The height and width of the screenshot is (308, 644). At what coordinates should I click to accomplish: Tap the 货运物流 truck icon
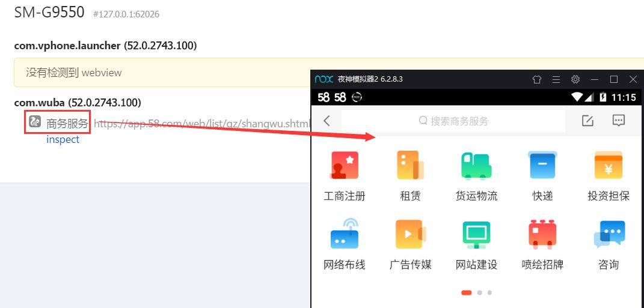point(476,166)
